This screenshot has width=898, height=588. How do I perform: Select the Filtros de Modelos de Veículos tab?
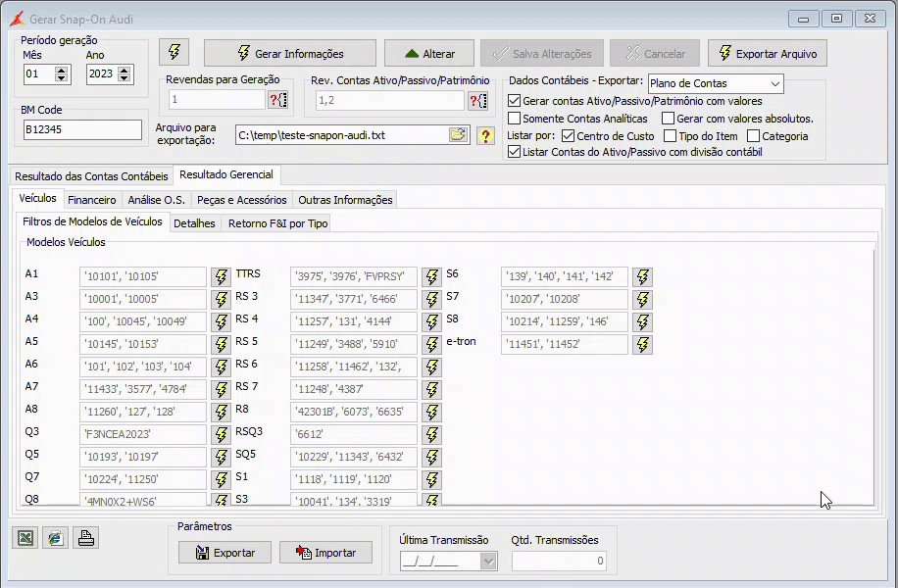click(x=92, y=221)
